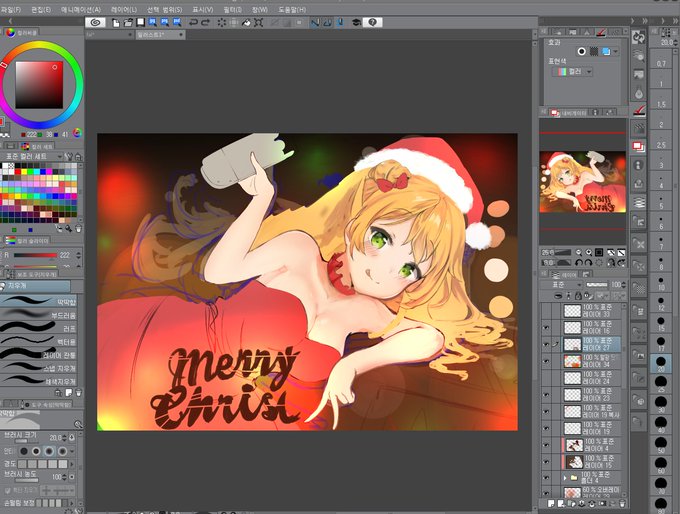Click Clip to layer below icon
This screenshot has height=514, width=680.
point(559,296)
